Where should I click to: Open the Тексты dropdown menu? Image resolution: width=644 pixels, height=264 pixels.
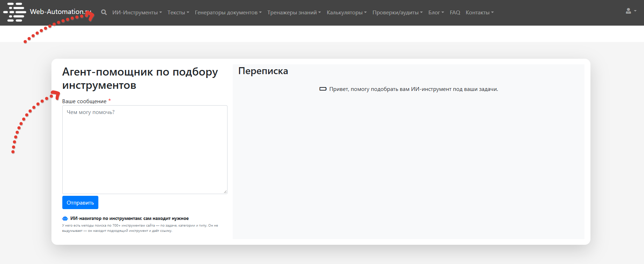(178, 13)
